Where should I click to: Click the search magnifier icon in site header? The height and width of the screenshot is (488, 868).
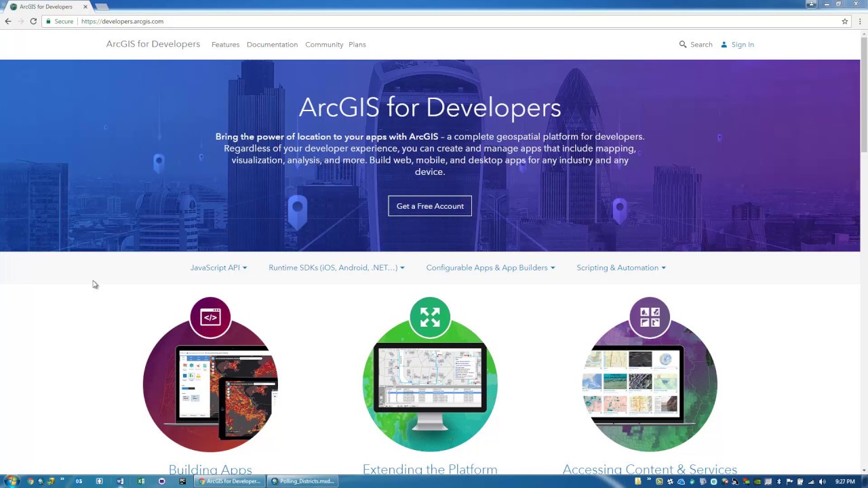pyautogui.click(x=683, y=44)
